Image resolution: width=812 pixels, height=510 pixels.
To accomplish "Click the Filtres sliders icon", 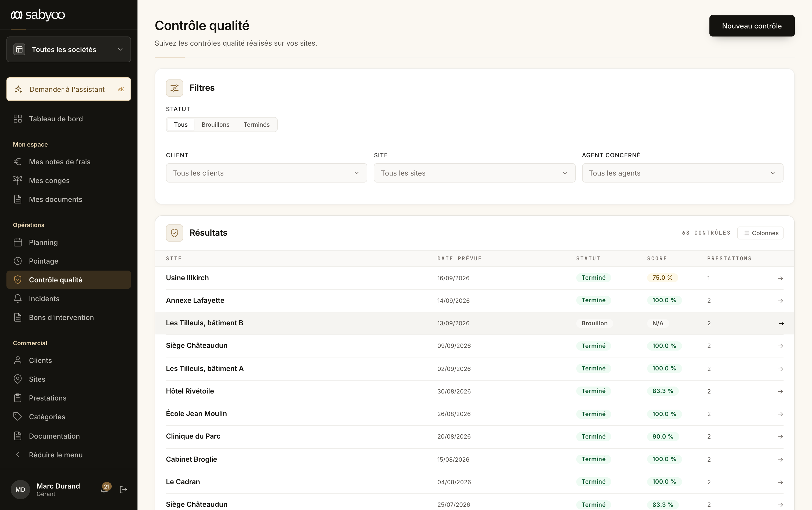I will 174,88.
